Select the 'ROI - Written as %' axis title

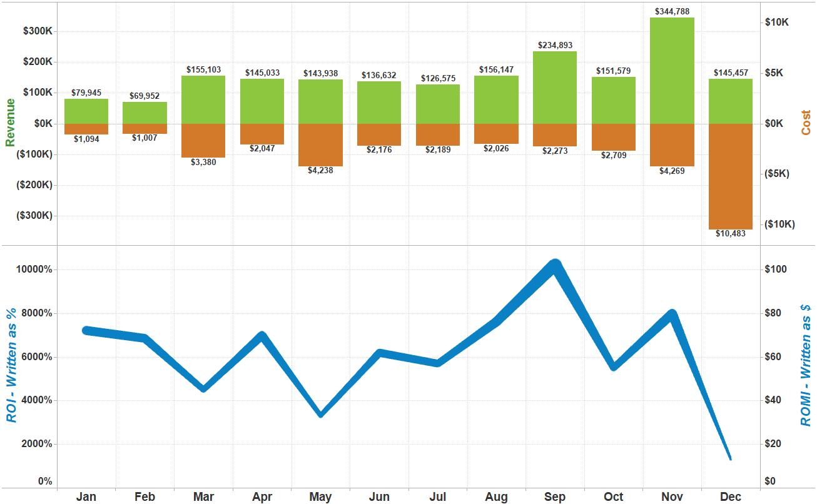pos(11,365)
